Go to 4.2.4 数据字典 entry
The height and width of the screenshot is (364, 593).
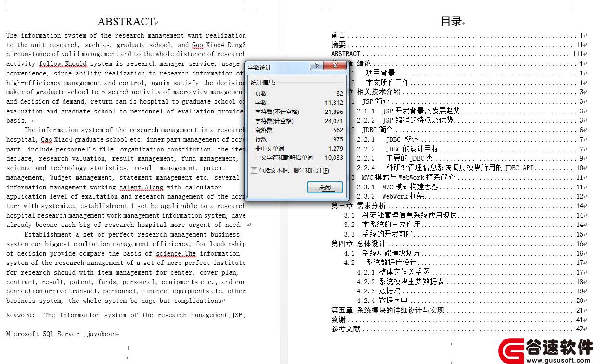(470, 301)
